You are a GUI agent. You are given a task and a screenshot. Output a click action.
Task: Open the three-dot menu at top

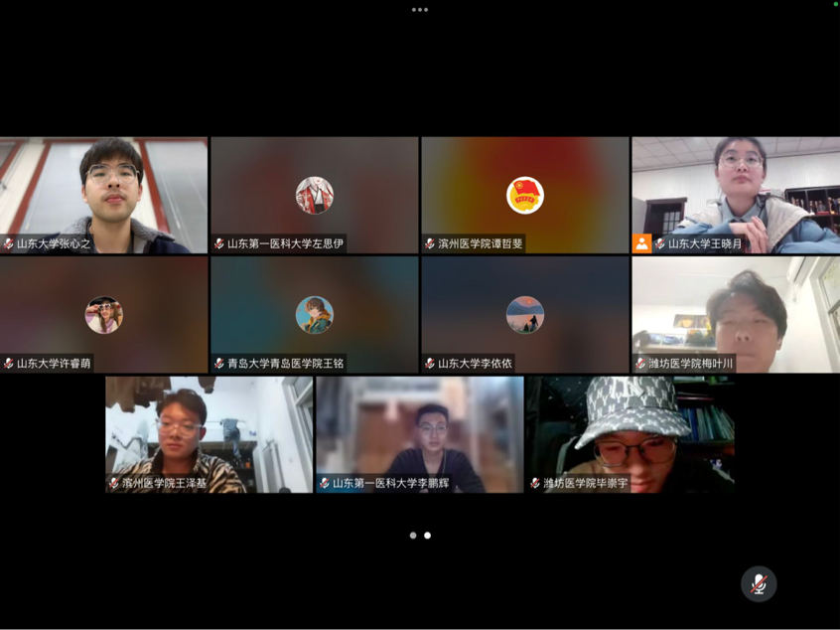pos(419,10)
